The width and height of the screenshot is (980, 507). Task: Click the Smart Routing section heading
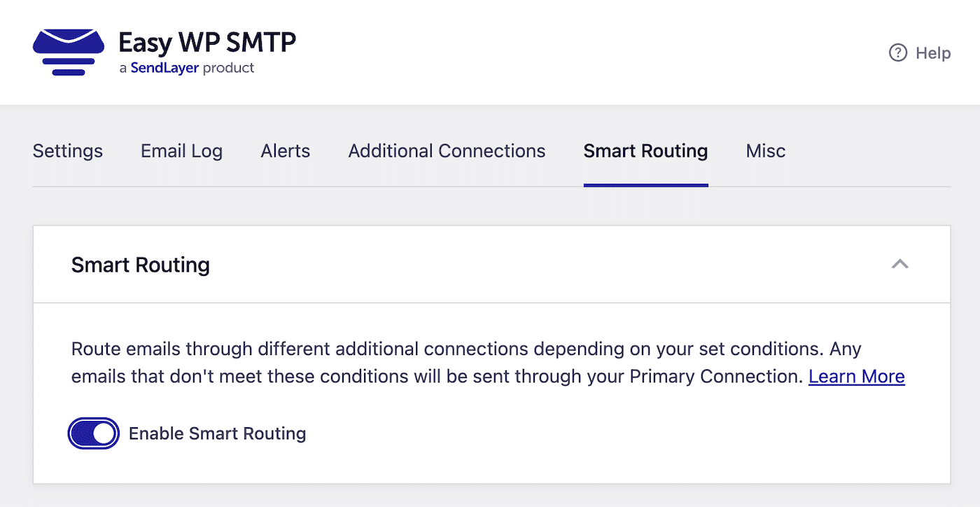[x=140, y=265]
